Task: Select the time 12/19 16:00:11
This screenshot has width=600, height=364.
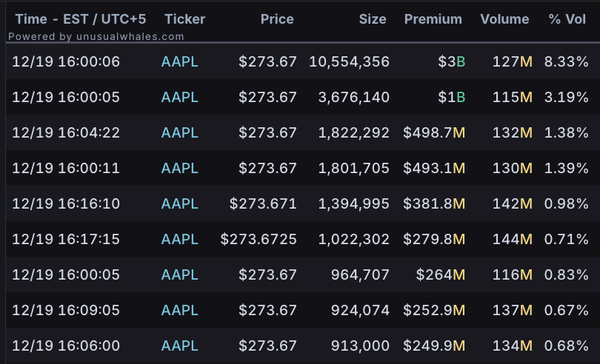Action: tap(66, 168)
